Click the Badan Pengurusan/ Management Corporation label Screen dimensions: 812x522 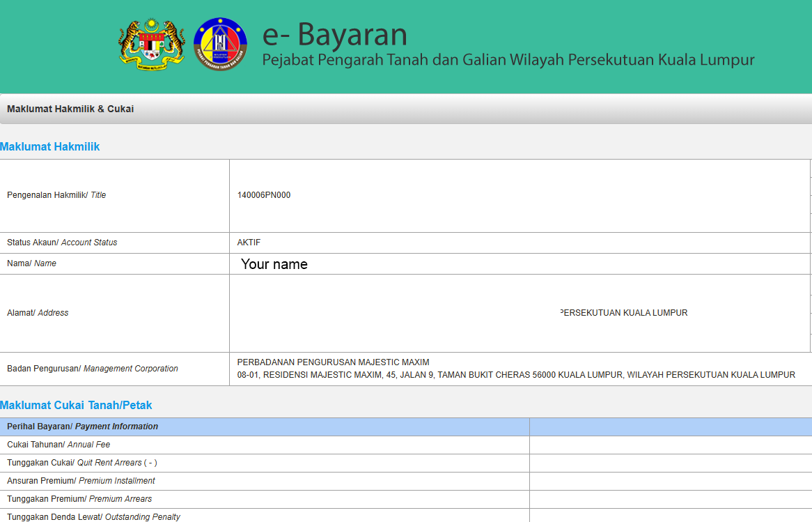(x=93, y=369)
